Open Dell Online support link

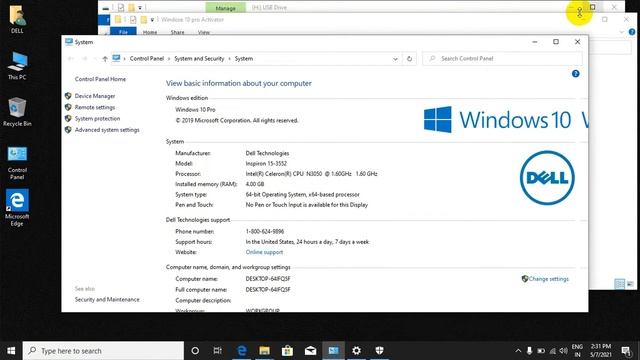(264, 252)
